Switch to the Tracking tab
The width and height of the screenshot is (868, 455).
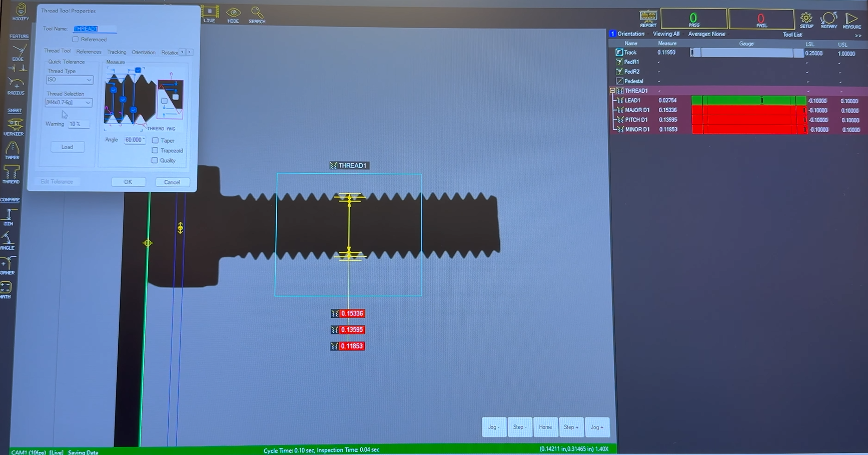tap(116, 52)
